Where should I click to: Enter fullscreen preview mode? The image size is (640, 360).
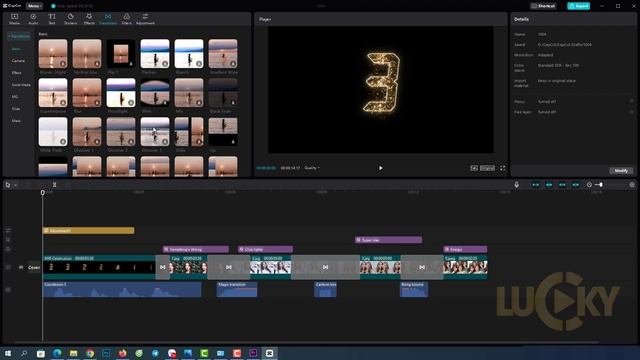pos(502,168)
